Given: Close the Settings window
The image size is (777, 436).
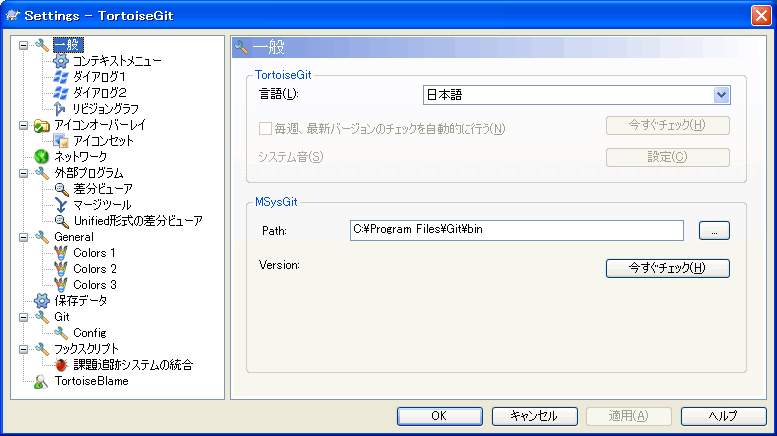Looking at the screenshot, I should point(761,15).
